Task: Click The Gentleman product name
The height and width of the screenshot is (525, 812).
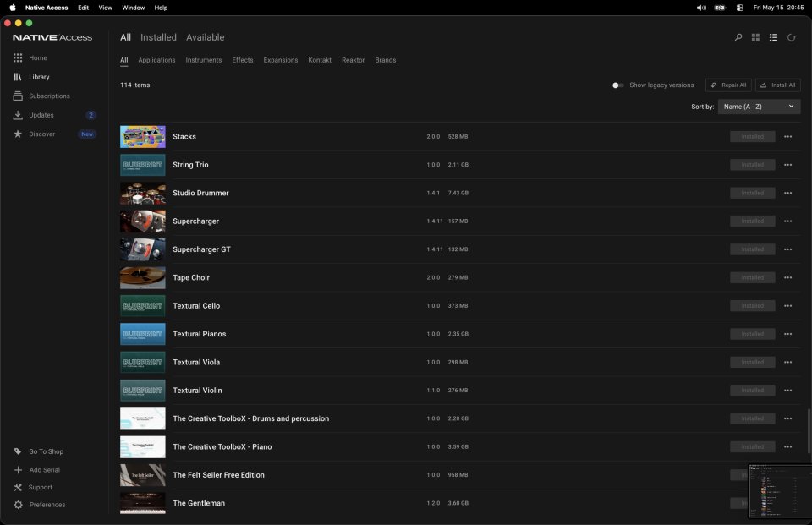Action: 199,503
